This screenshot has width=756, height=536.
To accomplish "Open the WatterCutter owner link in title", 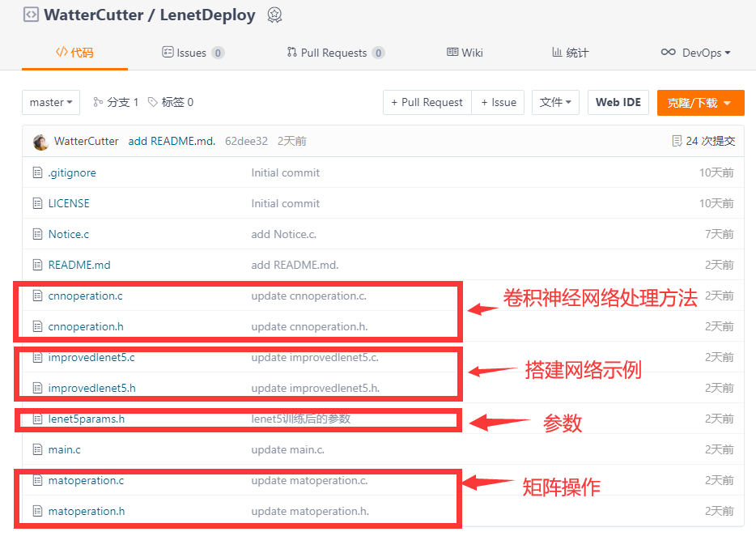I will pyautogui.click(x=94, y=15).
